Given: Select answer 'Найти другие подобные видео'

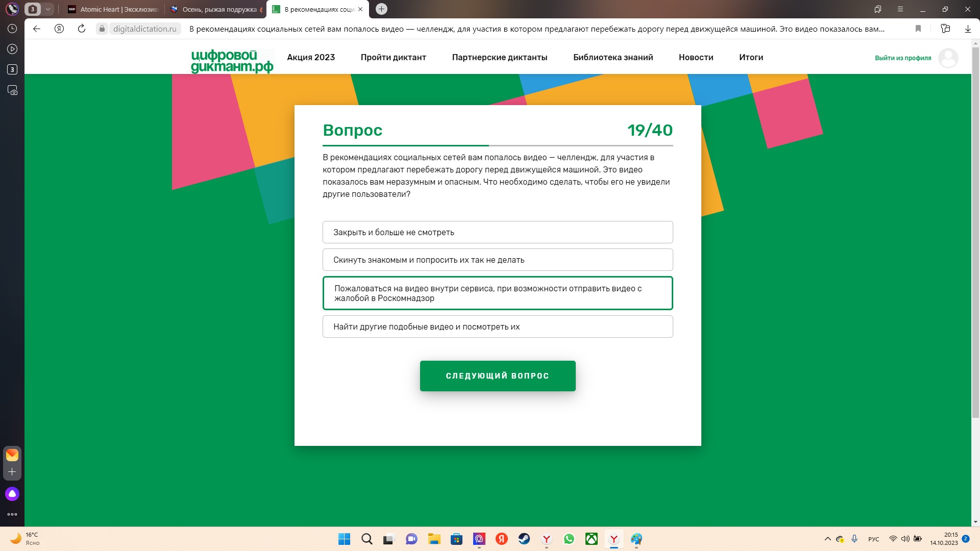Looking at the screenshot, I should pyautogui.click(x=498, y=327).
